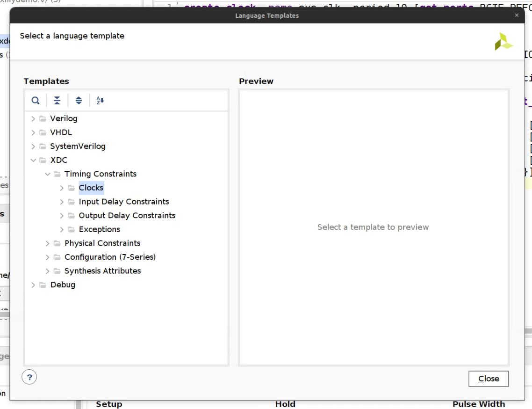Select the Synthesis Attributes tree item
Screen dimensions: 532x409
pos(102,271)
